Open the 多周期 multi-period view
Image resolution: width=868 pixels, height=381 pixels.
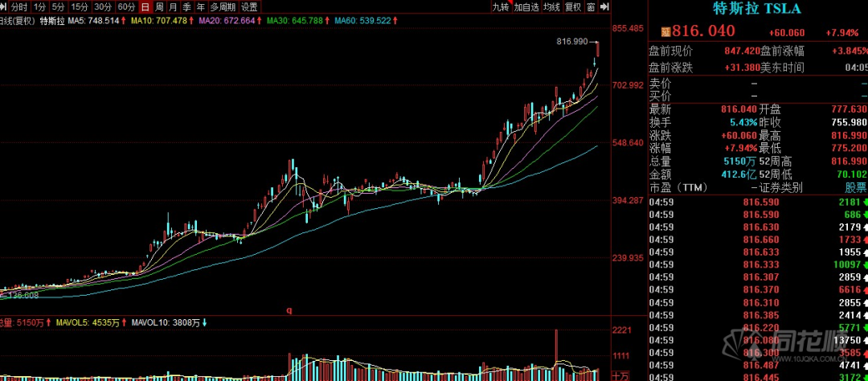[223, 7]
